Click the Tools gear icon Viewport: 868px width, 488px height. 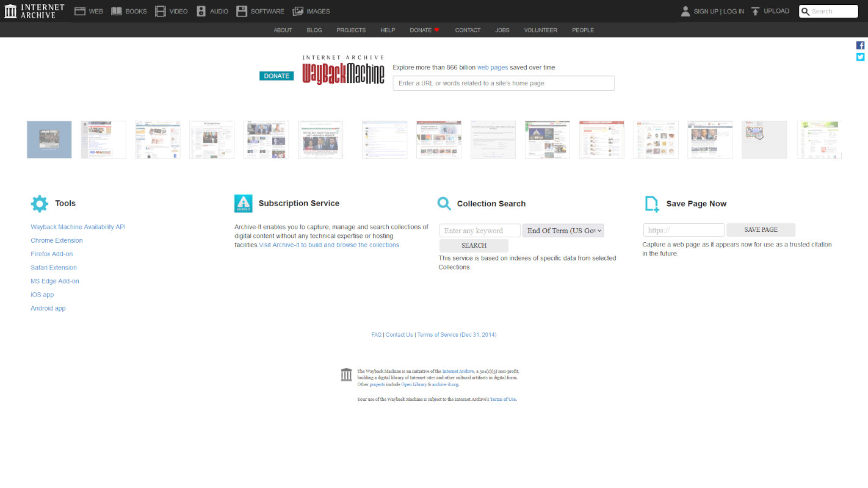(39, 204)
